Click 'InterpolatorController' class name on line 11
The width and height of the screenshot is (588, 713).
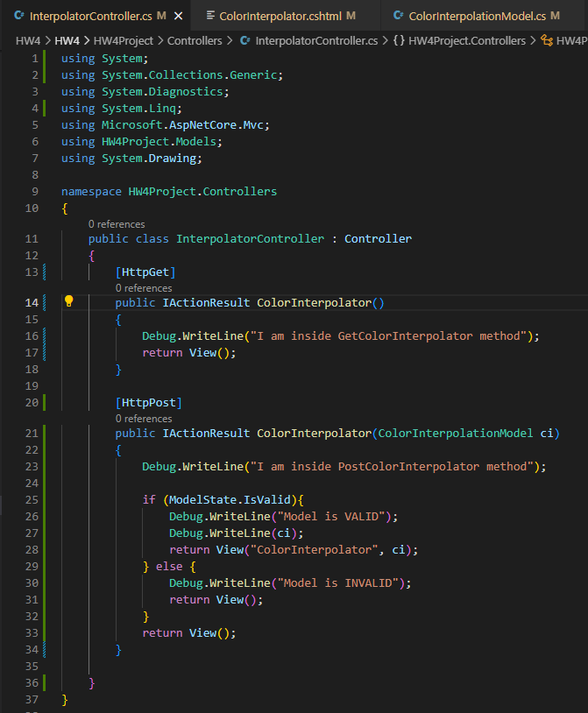250,239
